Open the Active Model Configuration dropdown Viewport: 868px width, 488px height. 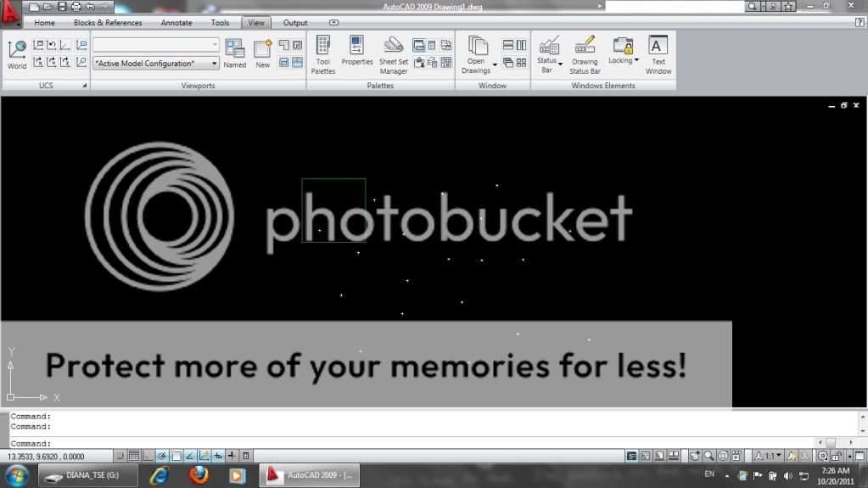click(155, 63)
